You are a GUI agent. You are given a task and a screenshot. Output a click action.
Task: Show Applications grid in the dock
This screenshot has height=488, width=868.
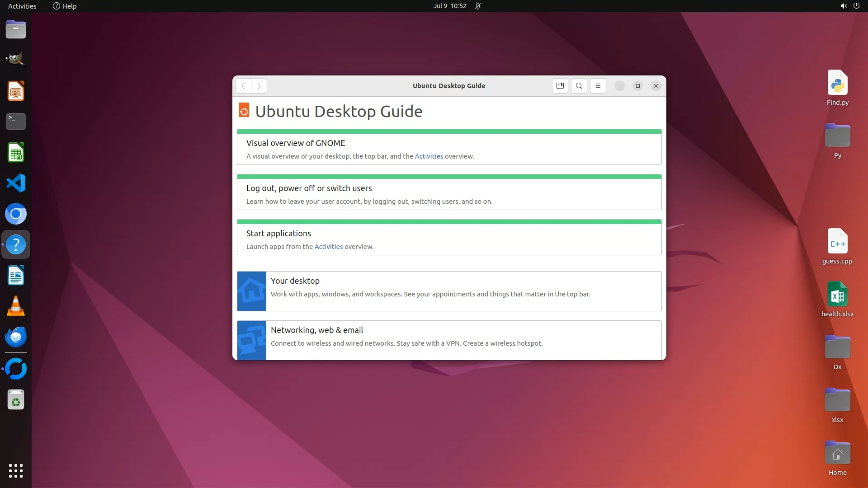coord(16,470)
